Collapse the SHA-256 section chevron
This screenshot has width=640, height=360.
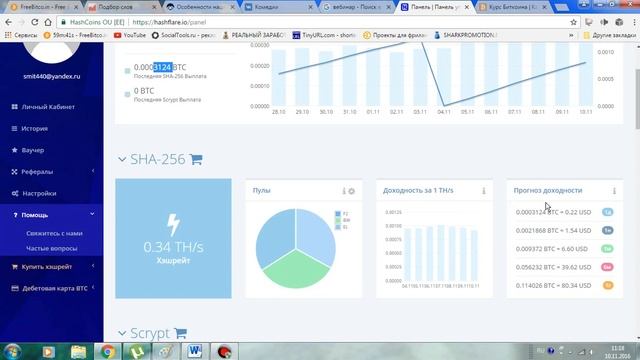coord(122,159)
